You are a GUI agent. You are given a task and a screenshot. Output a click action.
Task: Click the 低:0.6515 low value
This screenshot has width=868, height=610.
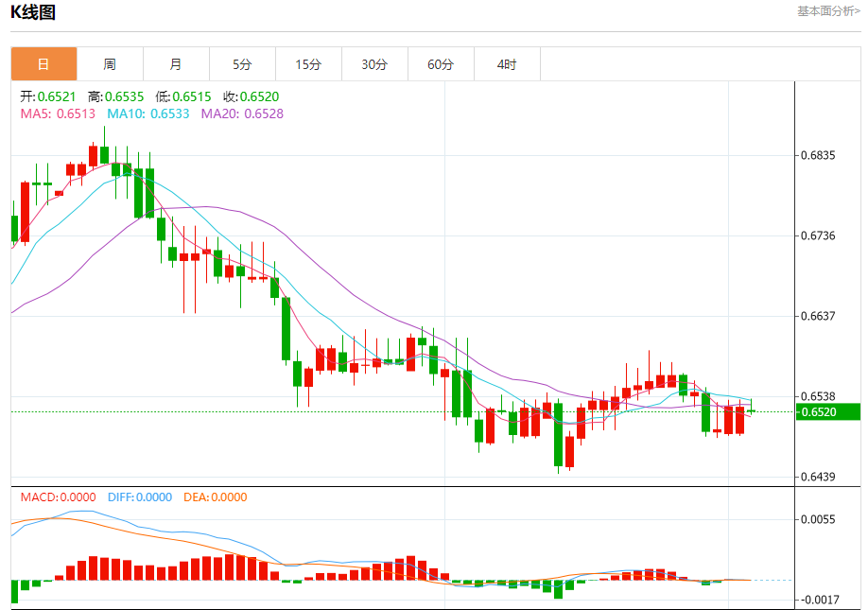pos(183,96)
